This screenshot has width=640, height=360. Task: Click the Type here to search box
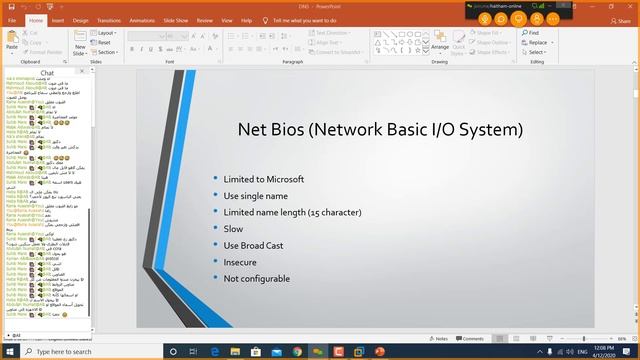pos(91,351)
